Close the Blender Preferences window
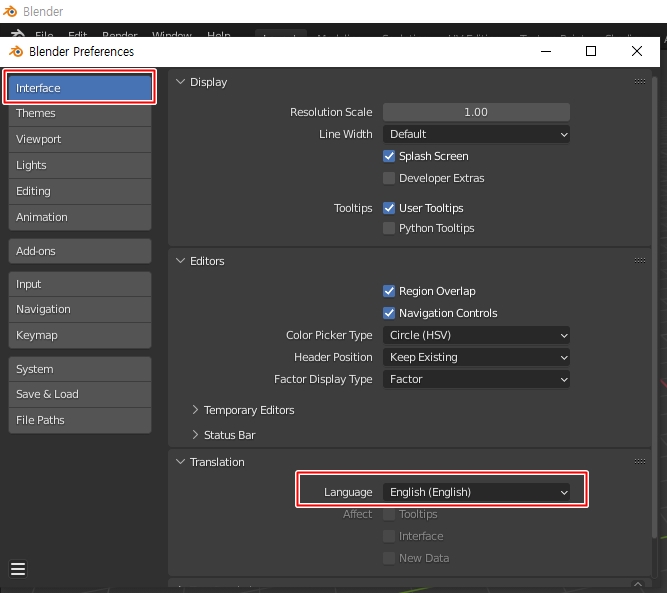This screenshot has height=593, width=667. click(637, 51)
